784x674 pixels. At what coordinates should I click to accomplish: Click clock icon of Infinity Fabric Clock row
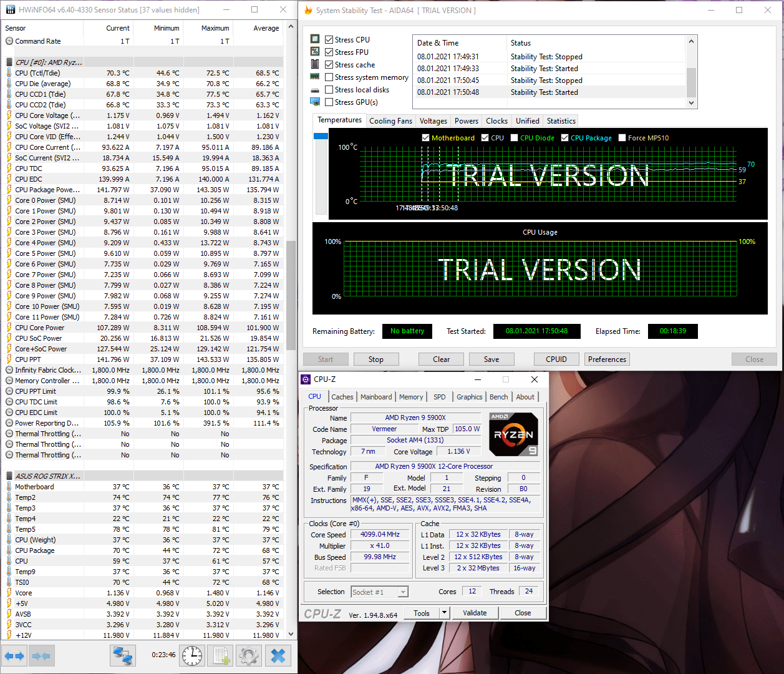(x=9, y=370)
